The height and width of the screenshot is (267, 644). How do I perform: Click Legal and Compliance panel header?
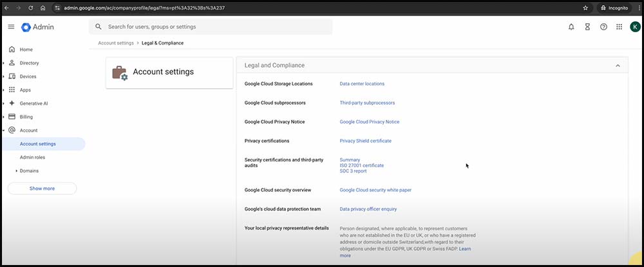coord(432,66)
